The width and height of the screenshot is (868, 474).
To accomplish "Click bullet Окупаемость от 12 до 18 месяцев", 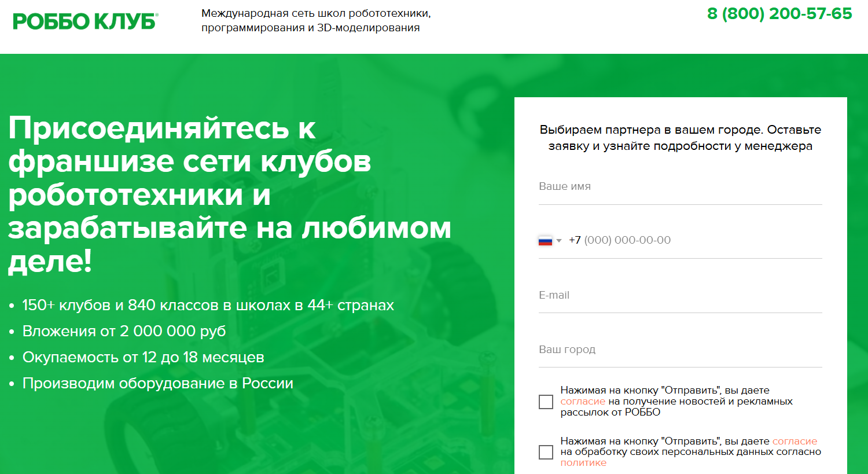I will pos(143,357).
